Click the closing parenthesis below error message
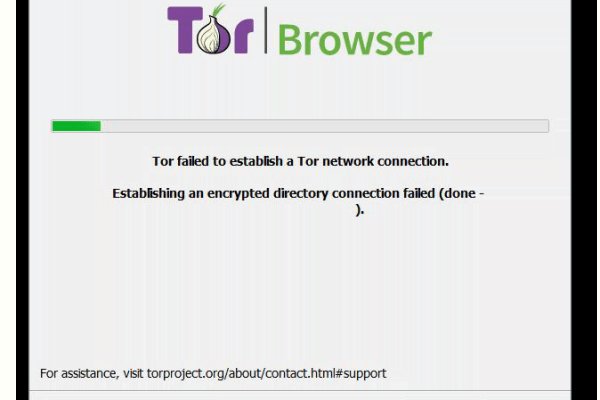 tap(358, 210)
